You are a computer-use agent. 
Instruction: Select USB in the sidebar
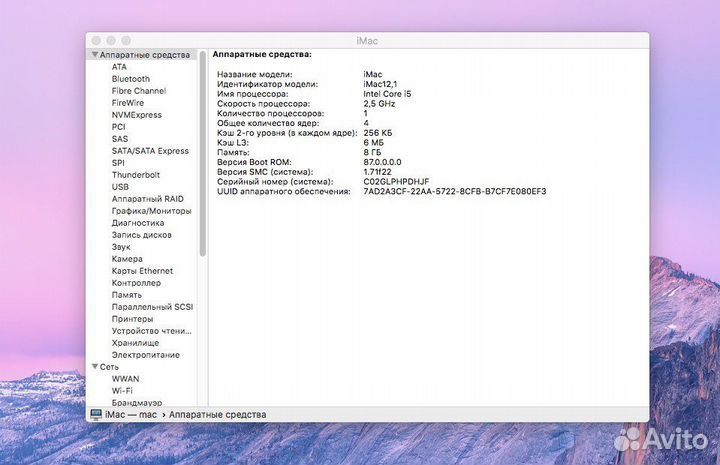click(x=120, y=187)
